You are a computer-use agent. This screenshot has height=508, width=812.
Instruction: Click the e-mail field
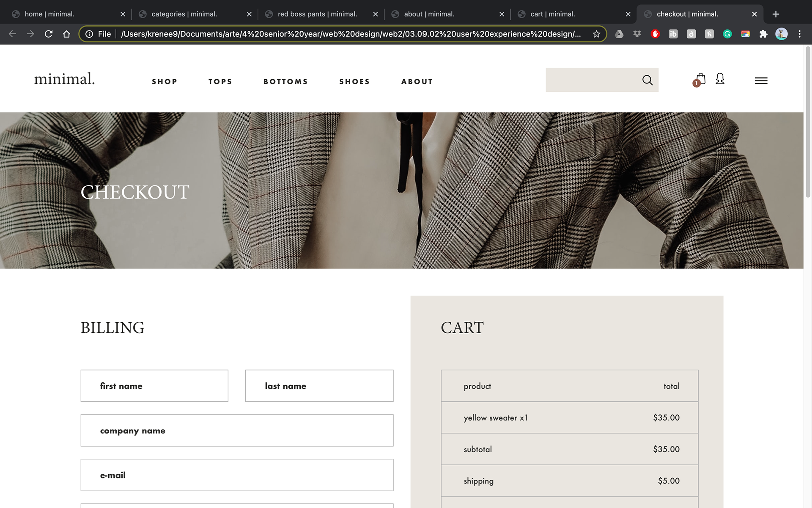point(237,475)
